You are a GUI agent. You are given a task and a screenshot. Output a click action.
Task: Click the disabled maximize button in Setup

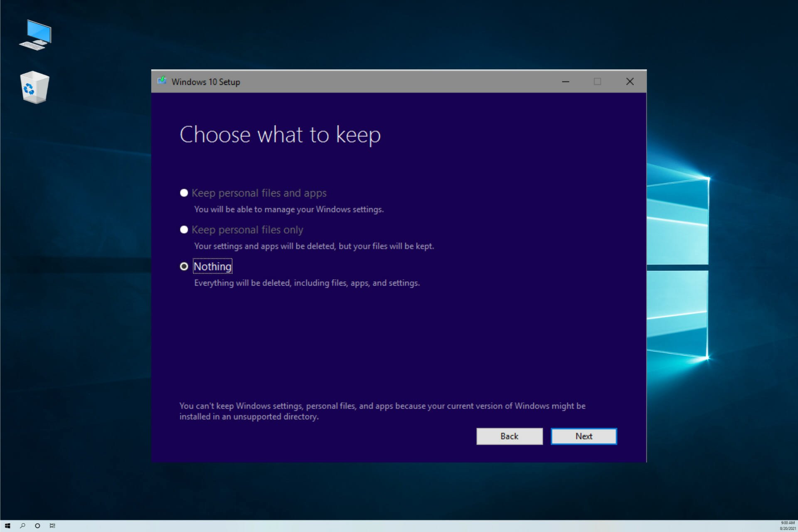(x=597, y=81)
